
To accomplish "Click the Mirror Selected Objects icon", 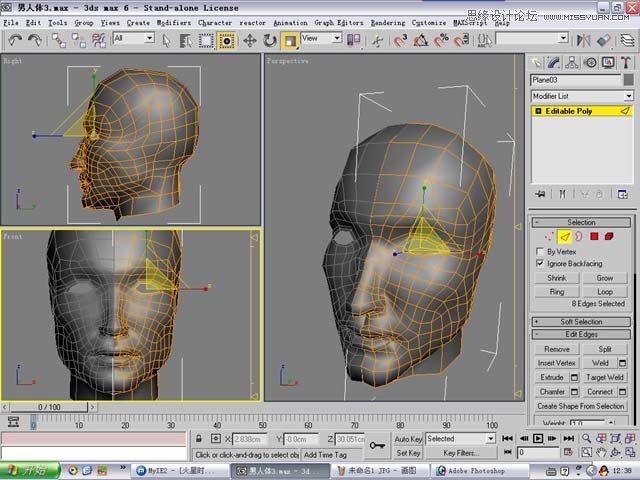I will 583,40.
